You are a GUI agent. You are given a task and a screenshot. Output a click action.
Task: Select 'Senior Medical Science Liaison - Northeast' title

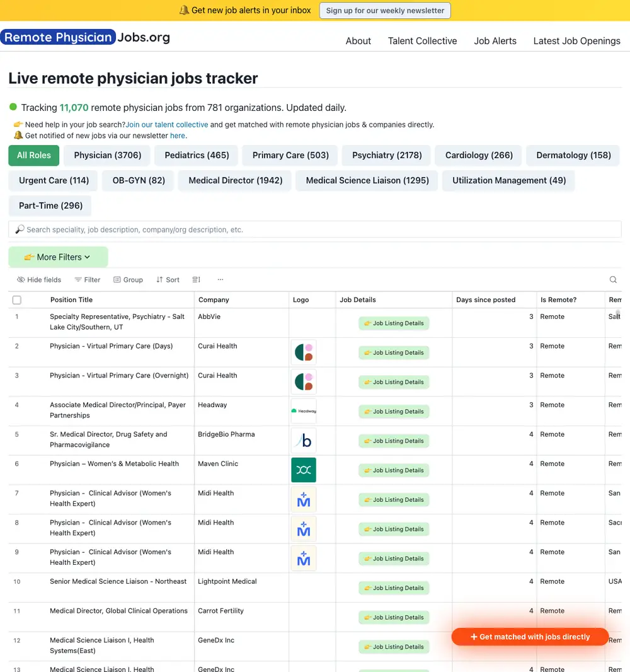click(x=118, y=581)
